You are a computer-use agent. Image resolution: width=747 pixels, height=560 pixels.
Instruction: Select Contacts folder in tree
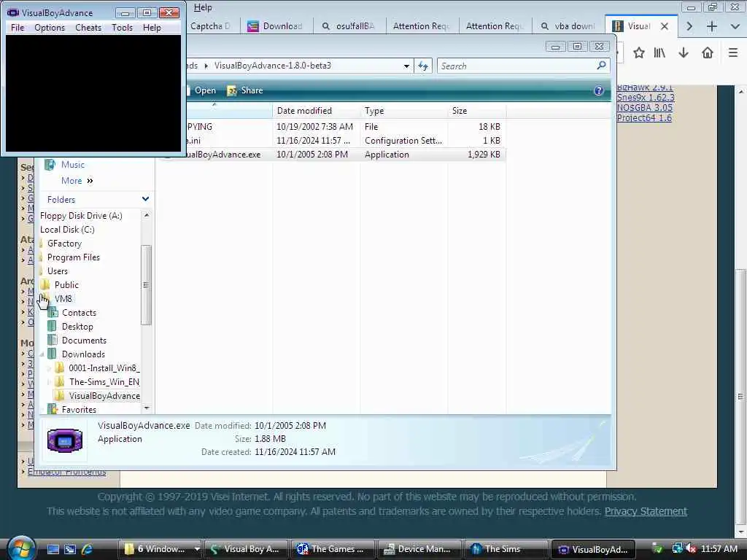click(79, 313)
